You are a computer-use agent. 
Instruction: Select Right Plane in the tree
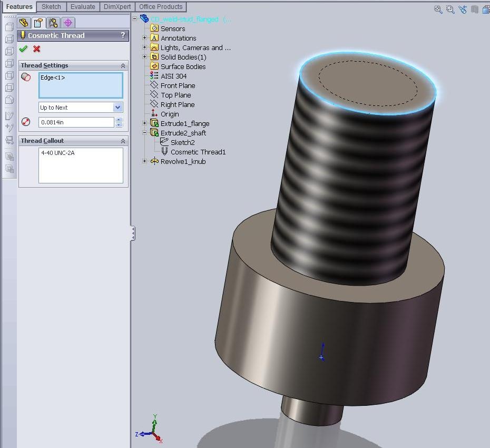(x=178, y=104)
